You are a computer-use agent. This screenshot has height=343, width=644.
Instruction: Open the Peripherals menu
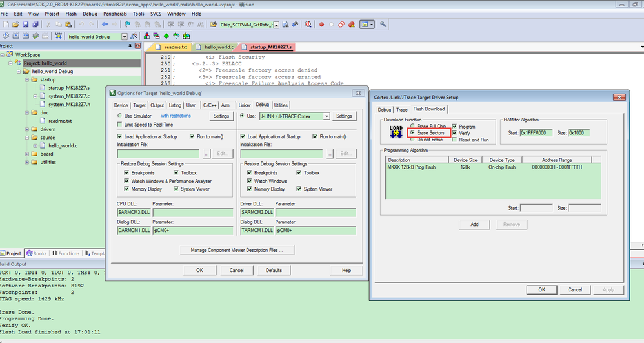(115, 14)
